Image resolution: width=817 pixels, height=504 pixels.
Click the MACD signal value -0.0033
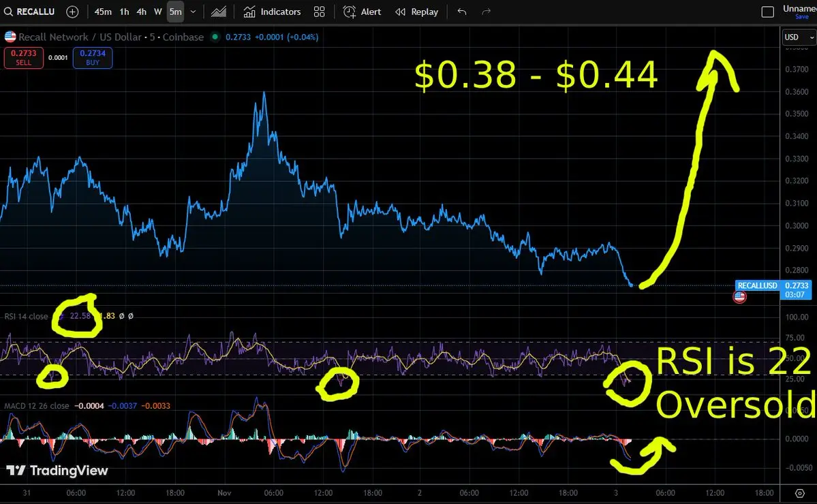pyautogui.click(x=155, y=406)
